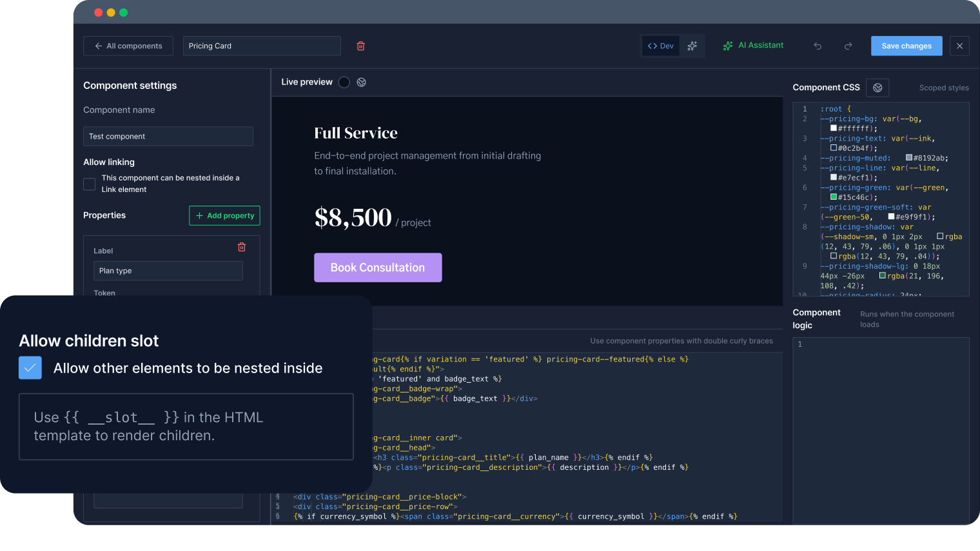Click 'Use component properties with double curly braces' hint
The image size is (980, 551).
(681, 341)
